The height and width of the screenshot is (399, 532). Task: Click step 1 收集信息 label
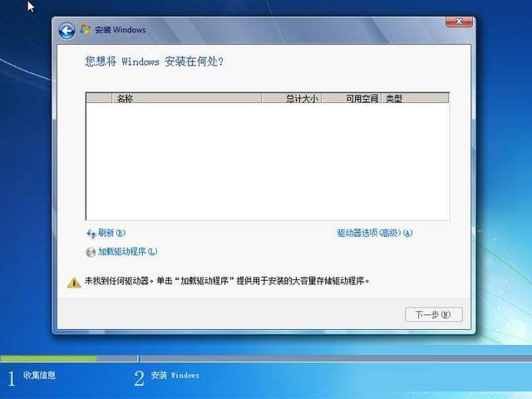click(x=39, y=375)
